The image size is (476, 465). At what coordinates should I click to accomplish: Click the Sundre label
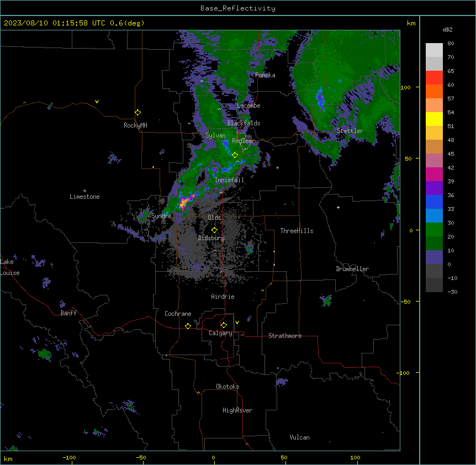pos(161,216)
